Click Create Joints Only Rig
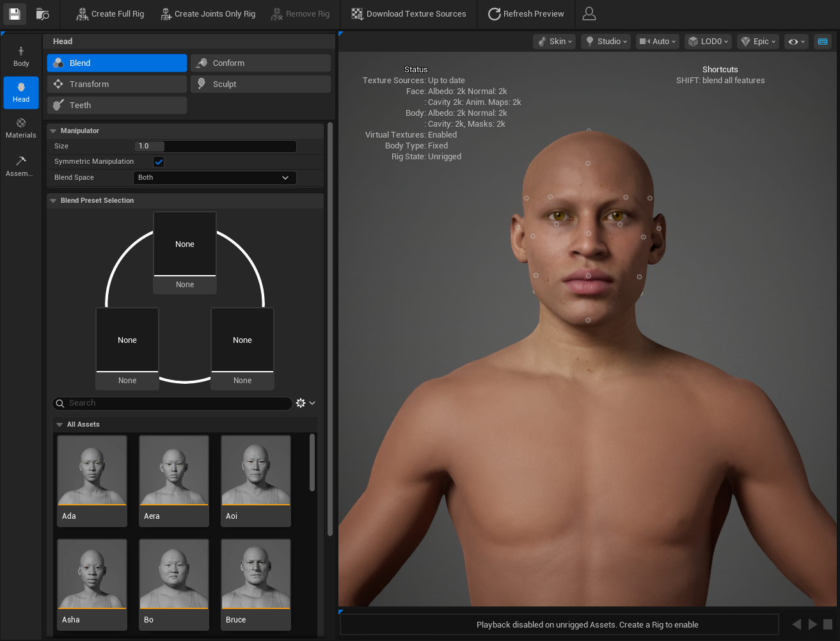 coord(208,13)
